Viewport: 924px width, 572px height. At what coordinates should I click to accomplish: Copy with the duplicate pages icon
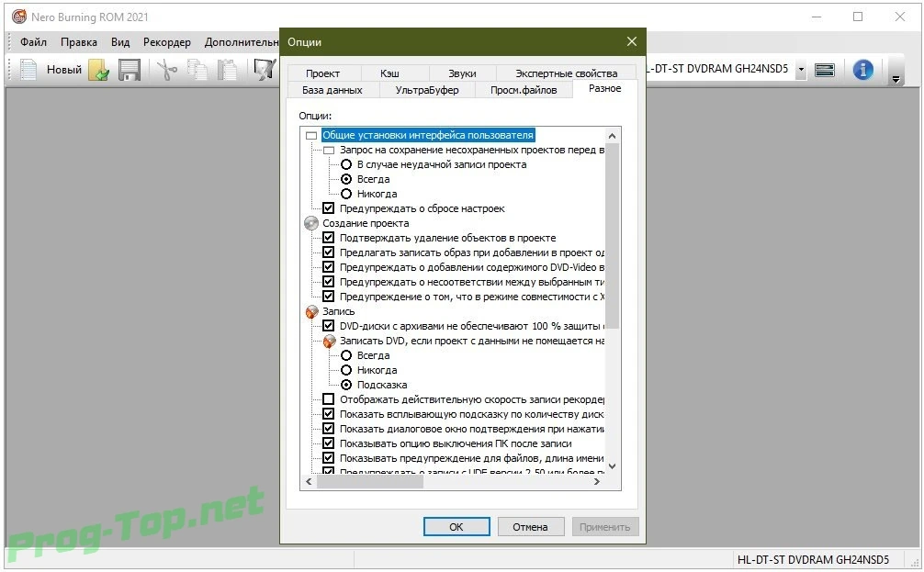tap(197, 70)
